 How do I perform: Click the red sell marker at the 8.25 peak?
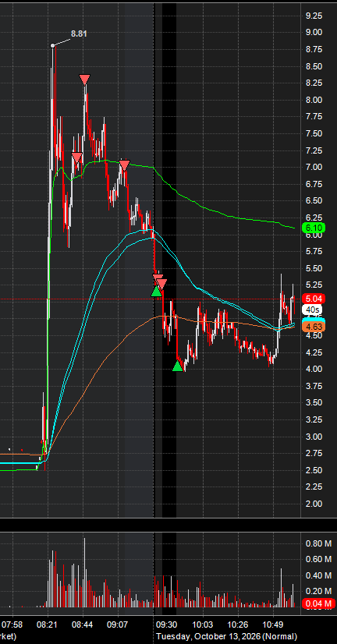[85, 80]
